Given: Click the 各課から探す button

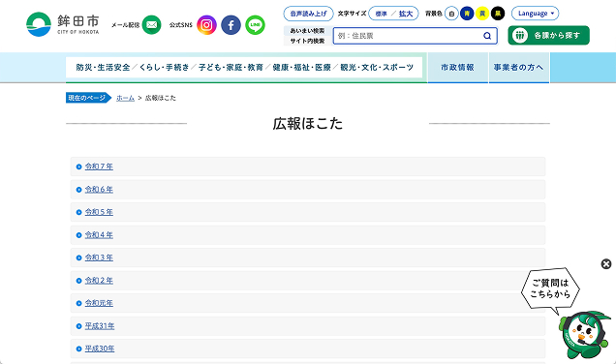Looking at the screenshot, I should [548, 36].
